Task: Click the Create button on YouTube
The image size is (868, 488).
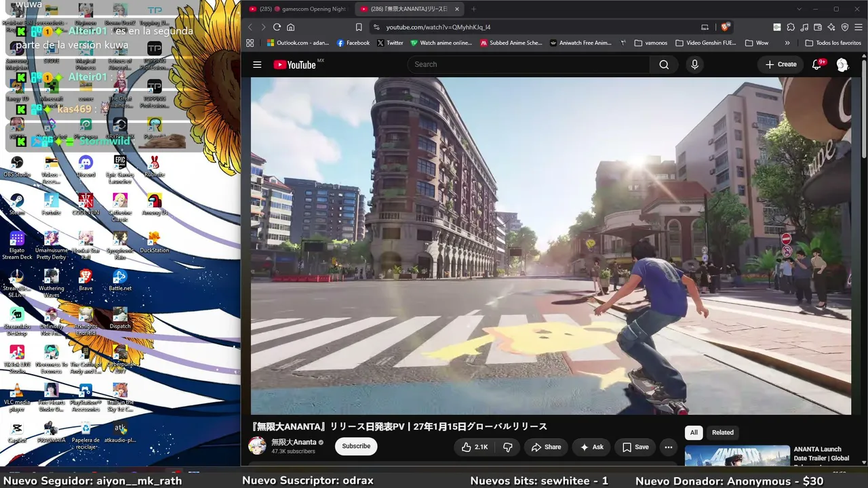Action: 781,64
